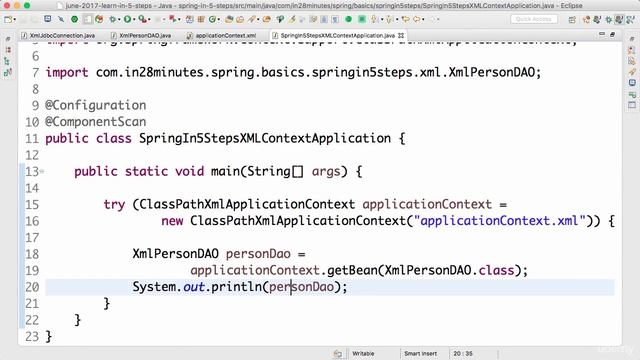Click the XmlPersonDAO import statement on line 7
Image resolution: width=640 pixels, height=360 pixels.
293,73
